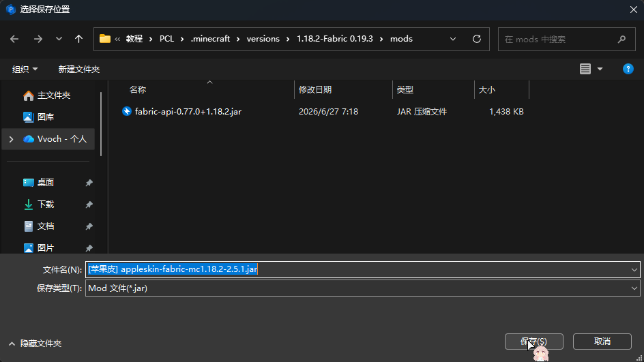This screenshot has width=644, height=362.
Task: Open the PCL breadcrumb folder
Action: click(x=166, y=39)
